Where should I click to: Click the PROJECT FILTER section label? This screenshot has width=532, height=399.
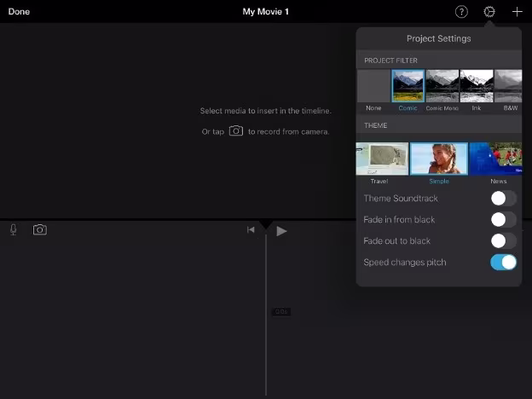(390, 61)
